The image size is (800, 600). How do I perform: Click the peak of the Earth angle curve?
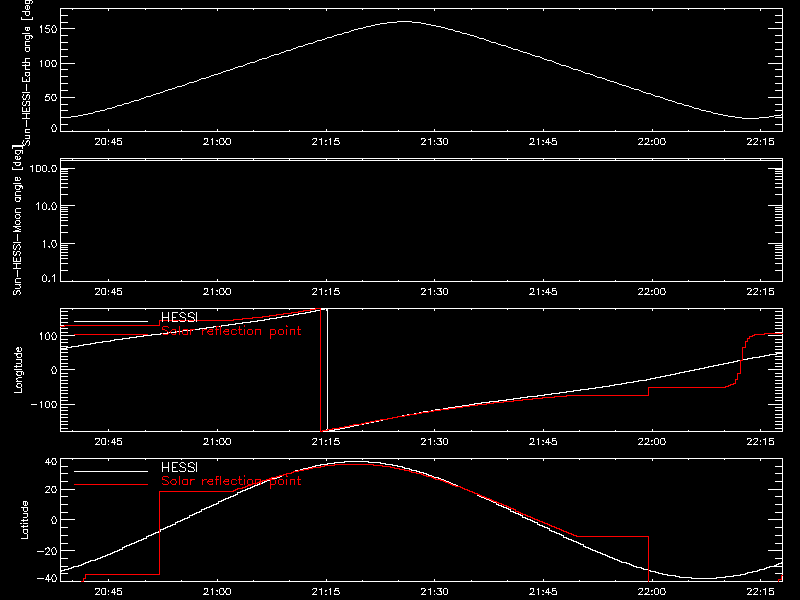(x=404, y=21)
